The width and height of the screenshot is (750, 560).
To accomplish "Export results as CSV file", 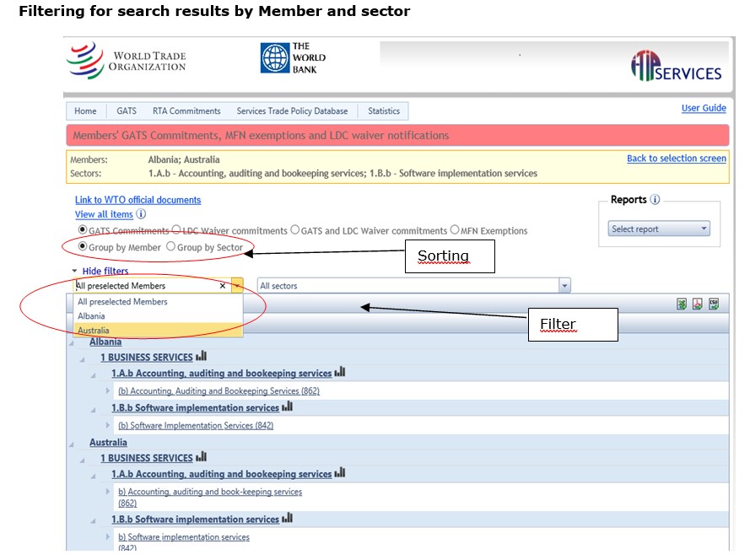I will (714, 304).
